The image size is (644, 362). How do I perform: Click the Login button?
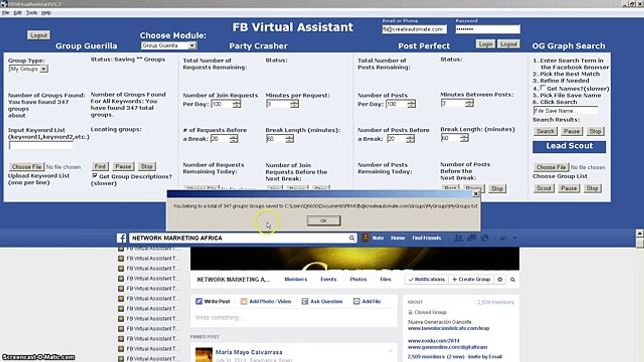(x=486, y=44)
